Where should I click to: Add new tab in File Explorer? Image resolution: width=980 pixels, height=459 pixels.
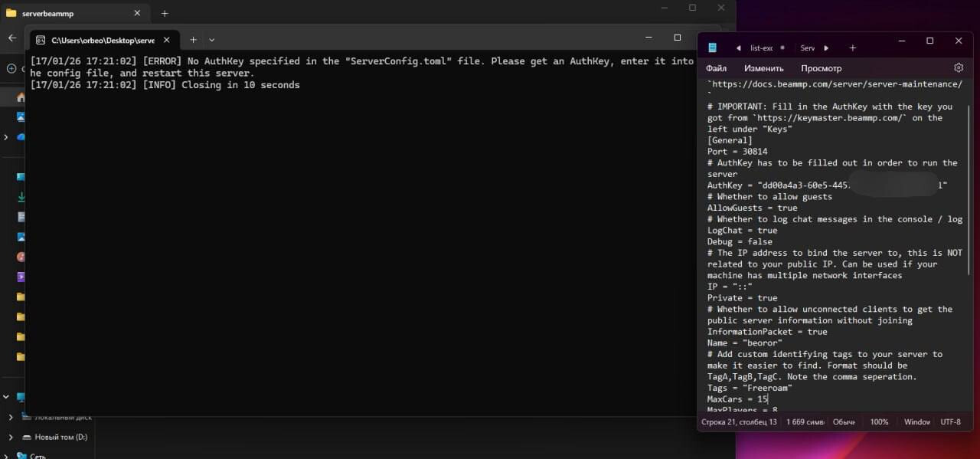(x=164, y=13)
